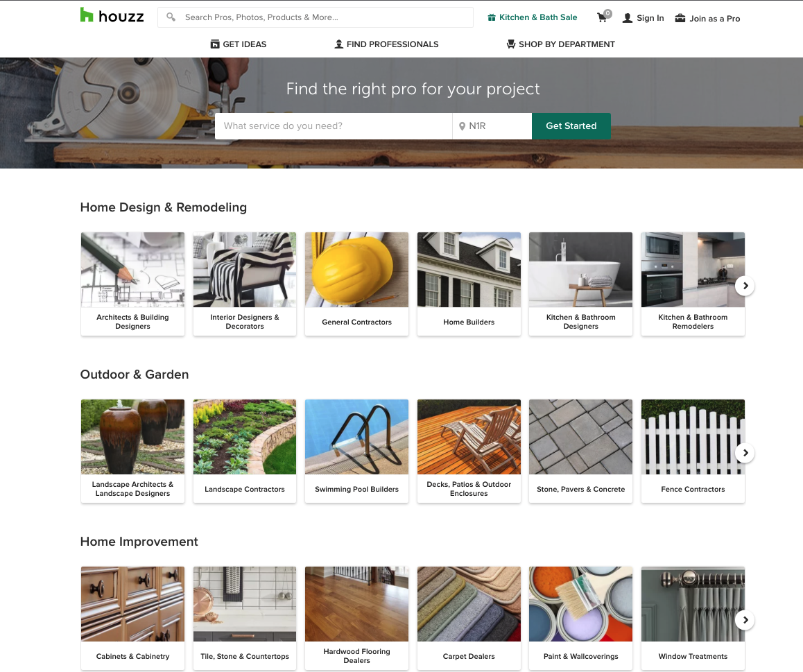Open the shopping cart icon

pyautogui.click(x=602, y=18)
